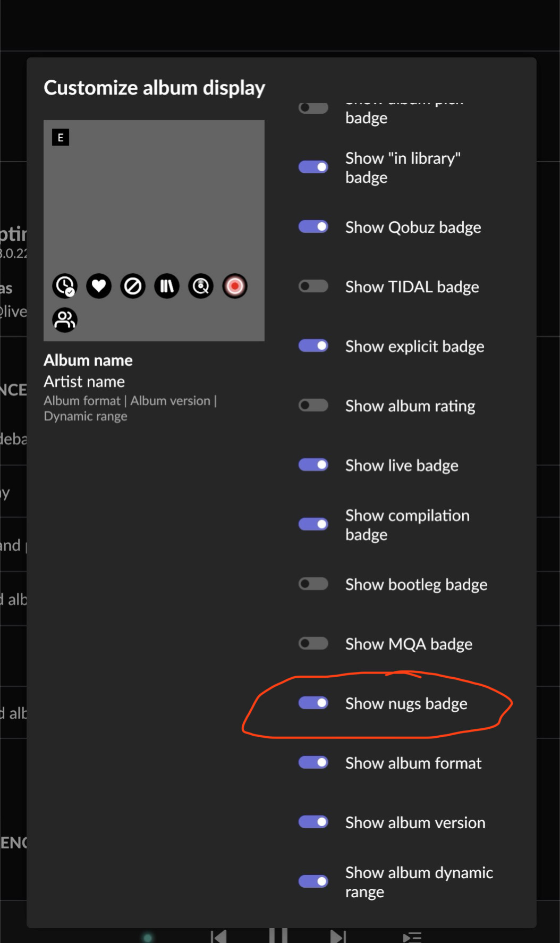The height and width of the screenshot is (943, 560).
Task: Pause playback with the pause button
Action: click(x=278, y=936)
